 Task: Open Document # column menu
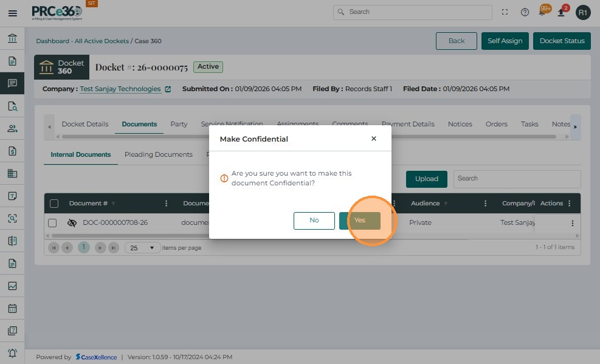pos(166,204)
